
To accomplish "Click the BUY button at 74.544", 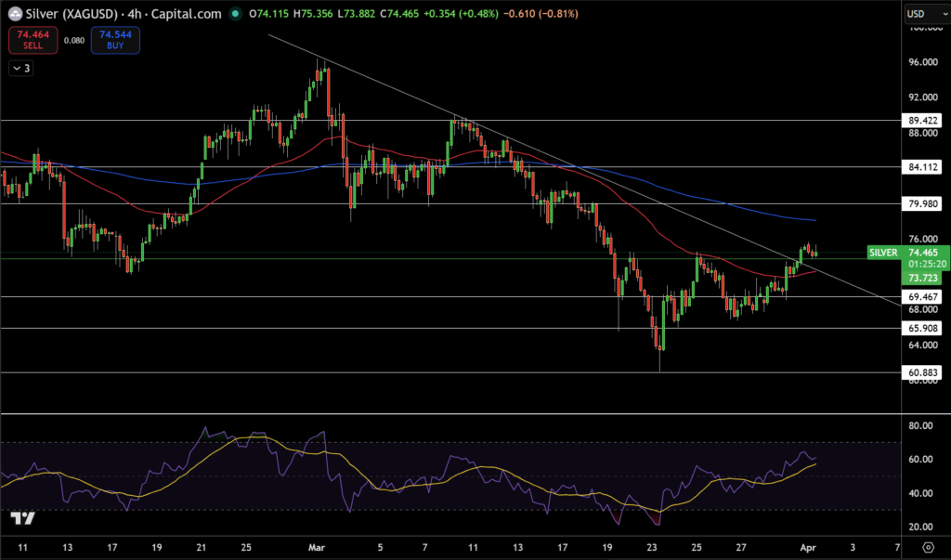I will click(x=115, y=41).
